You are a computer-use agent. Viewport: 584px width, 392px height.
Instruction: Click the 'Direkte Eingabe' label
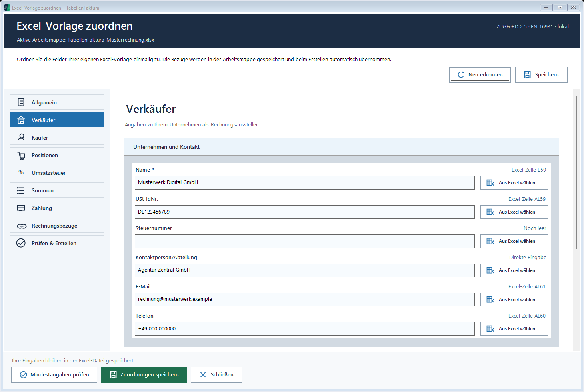click(528, 258)
